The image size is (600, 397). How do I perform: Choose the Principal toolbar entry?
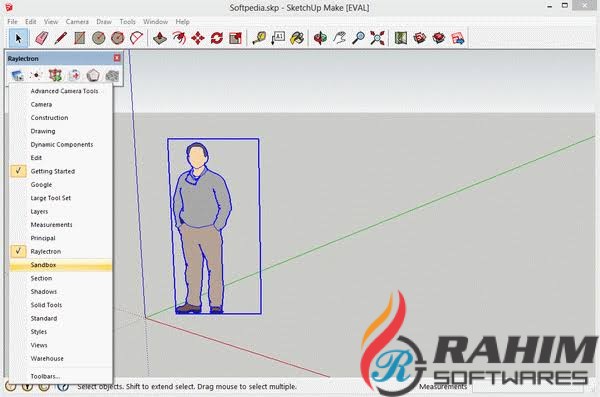(x=60, y=238)
